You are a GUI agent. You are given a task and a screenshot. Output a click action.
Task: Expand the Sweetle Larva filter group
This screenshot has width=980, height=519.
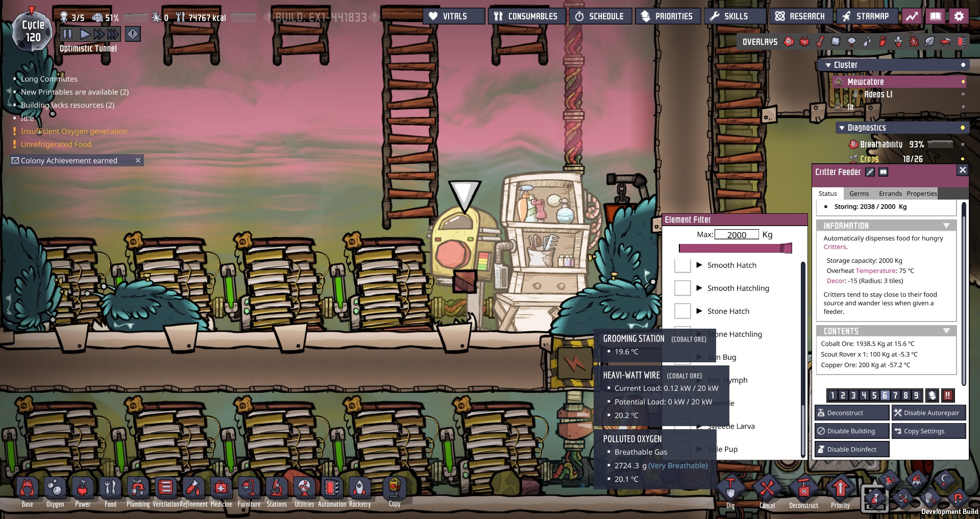(x=699, y=426)
